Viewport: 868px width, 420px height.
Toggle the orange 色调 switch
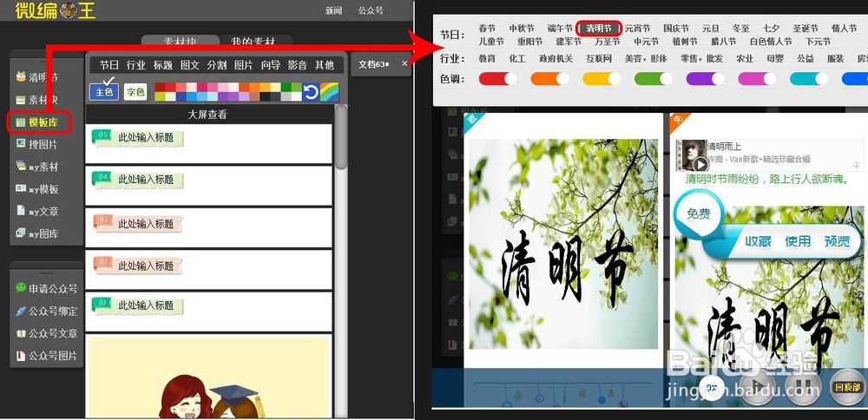pyautogui.click(x=549, y=79)
